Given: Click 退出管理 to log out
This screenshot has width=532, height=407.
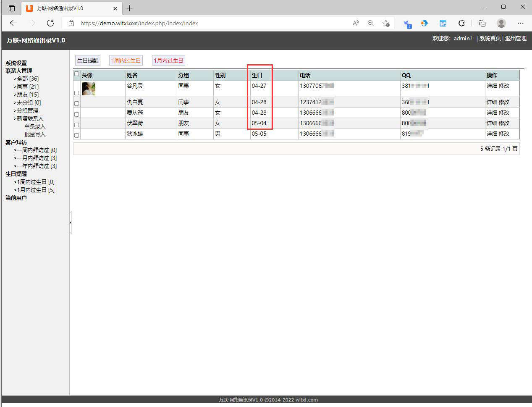Looking at the screenshot, I should [x=516, y=38].
